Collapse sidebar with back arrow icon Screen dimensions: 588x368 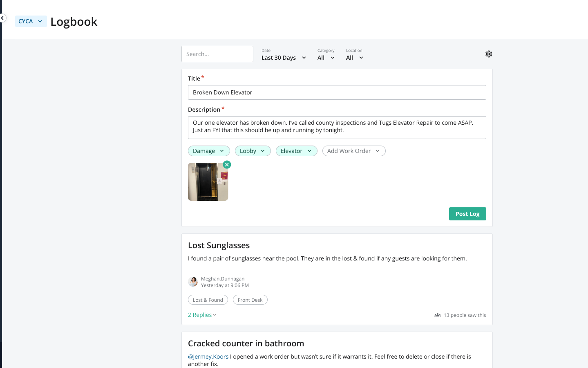pyautogui.click(x=2, y=18)
